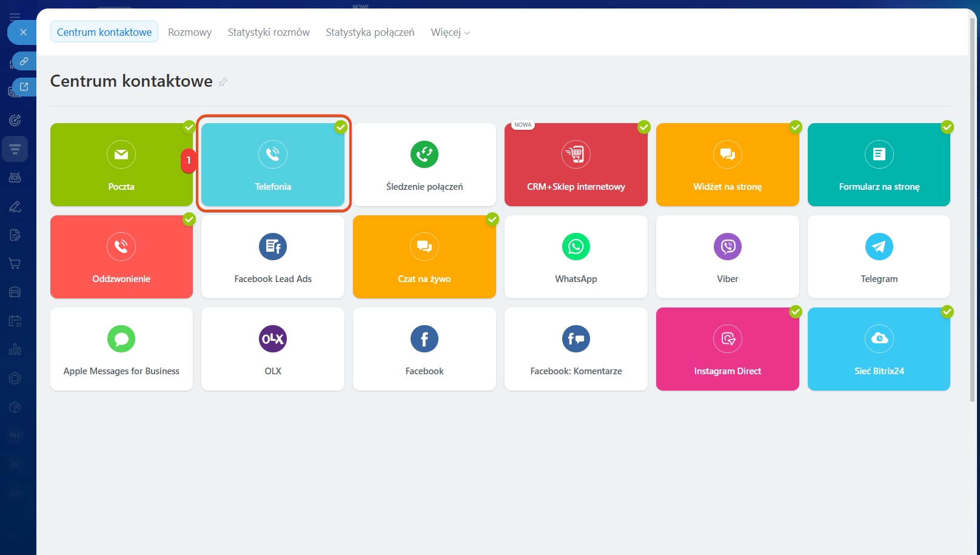Click the Facebook: Komentarze tile
Viewport: 980px width, 555px height.
(x=576, y=349)
